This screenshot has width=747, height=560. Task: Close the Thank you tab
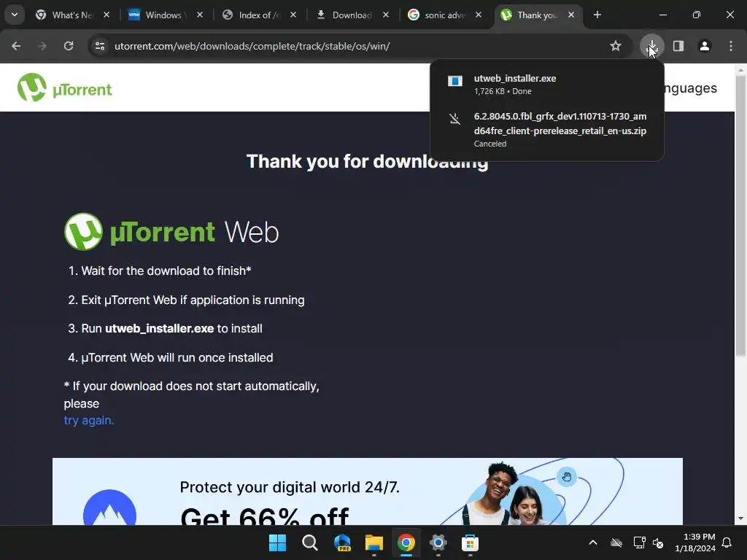571,15
